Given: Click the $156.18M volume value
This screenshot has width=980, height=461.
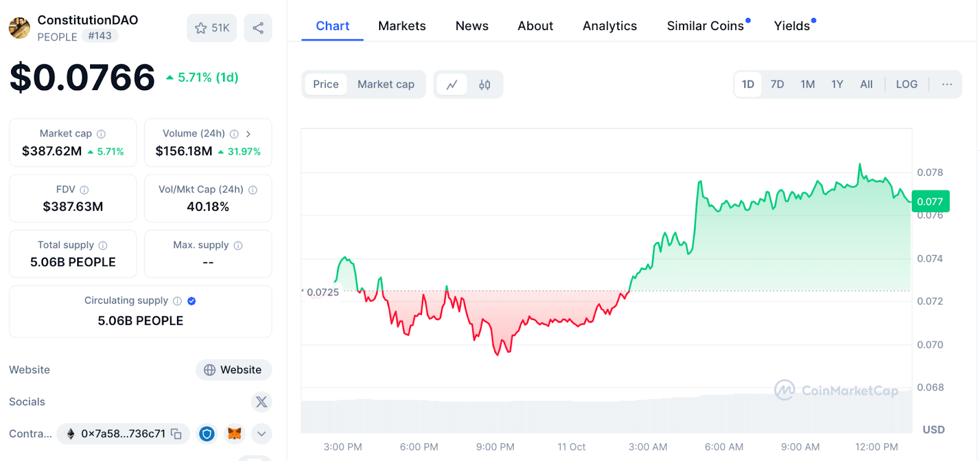Looking at the screenshot, I should pos(184,151).
